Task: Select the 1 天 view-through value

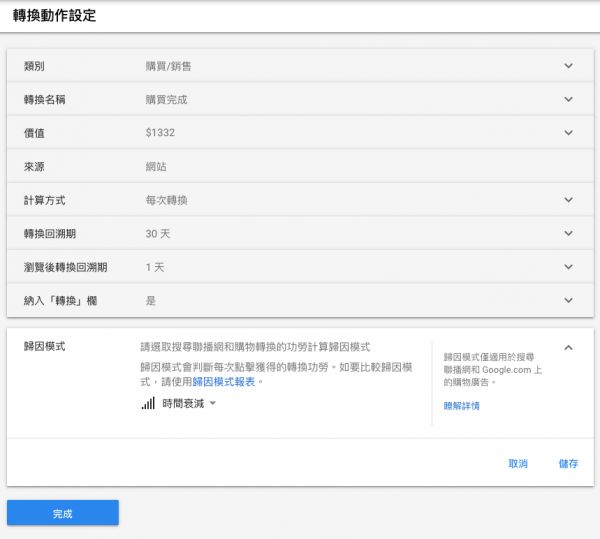Action: [x=155, y=267]
